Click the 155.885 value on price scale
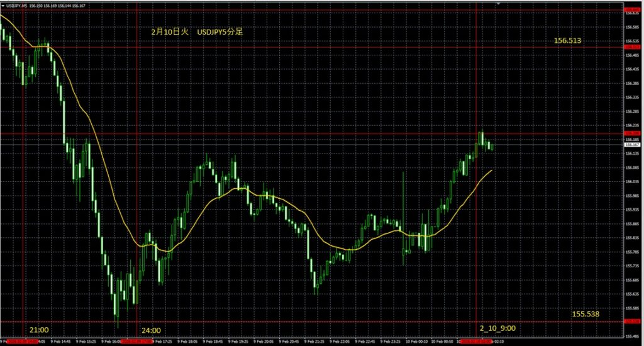Viewport: 644px width, 346px height. pos(631,223)
